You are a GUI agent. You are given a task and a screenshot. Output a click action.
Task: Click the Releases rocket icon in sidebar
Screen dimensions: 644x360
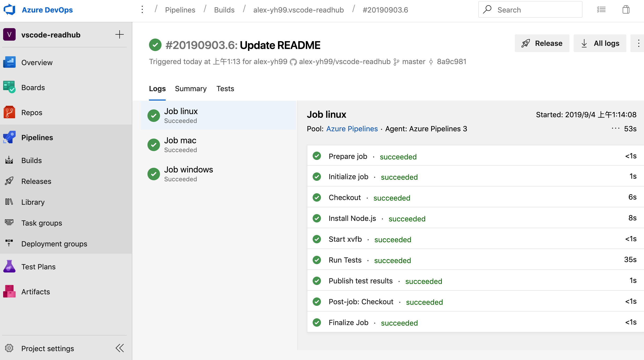pos(9,181)
